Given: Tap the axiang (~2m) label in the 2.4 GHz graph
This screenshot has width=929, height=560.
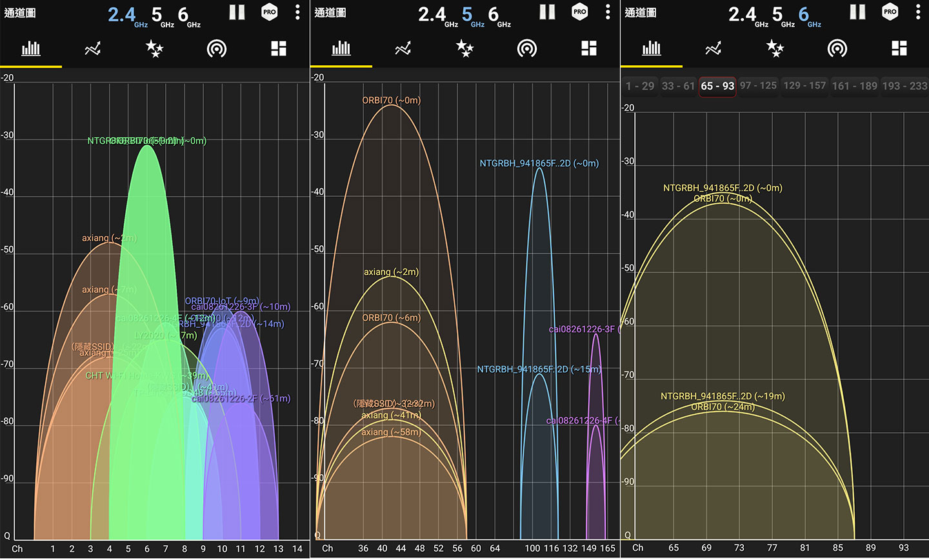Looking at the screenshot, I should [x=109, y=238].
